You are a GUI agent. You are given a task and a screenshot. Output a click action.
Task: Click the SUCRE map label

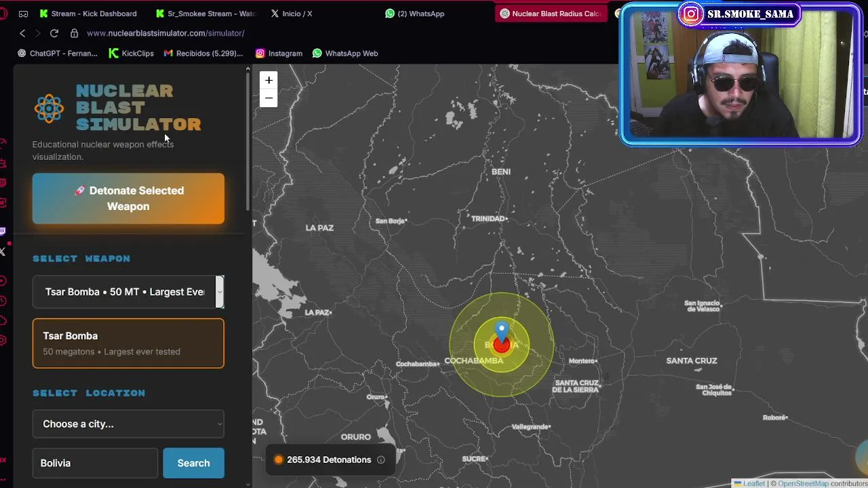(x=475, y=459)
